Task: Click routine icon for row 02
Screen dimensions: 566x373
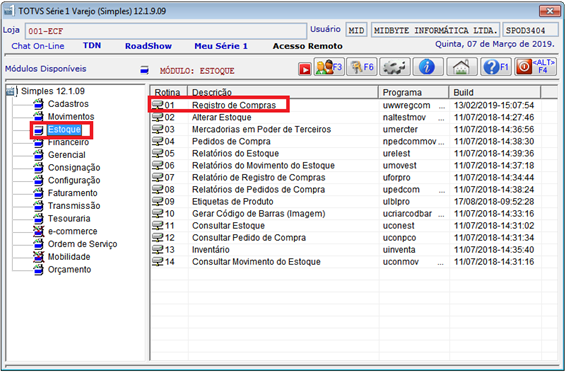Action: click(x=157, y=117)
